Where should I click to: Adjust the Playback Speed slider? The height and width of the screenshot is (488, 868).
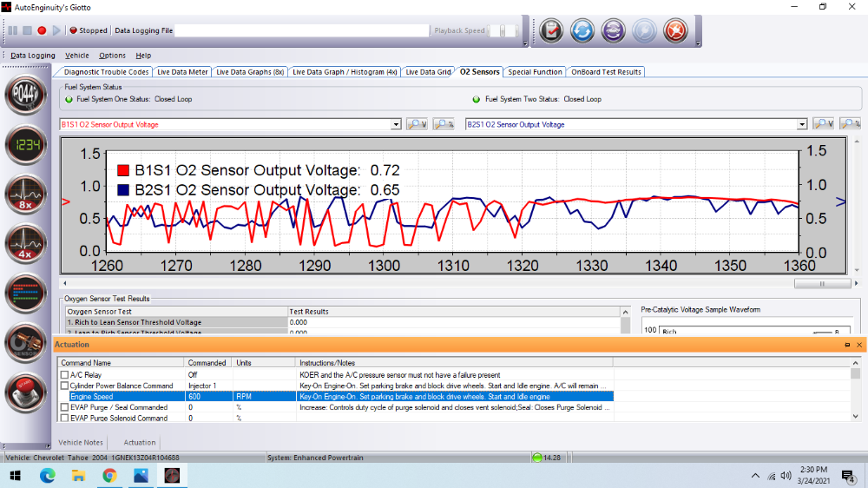coord(503,31)
